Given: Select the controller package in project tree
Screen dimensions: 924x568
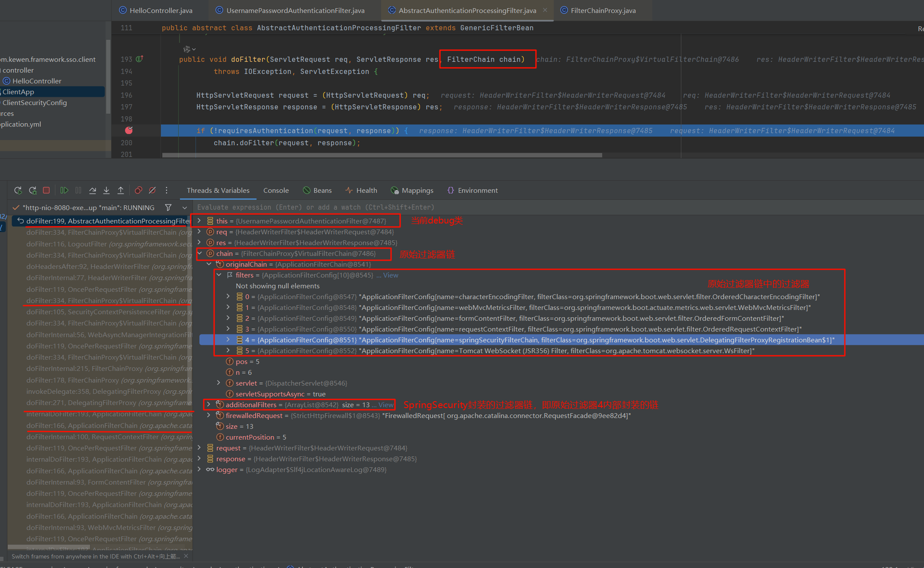Looking at the screenshot, I should (18, 70).
